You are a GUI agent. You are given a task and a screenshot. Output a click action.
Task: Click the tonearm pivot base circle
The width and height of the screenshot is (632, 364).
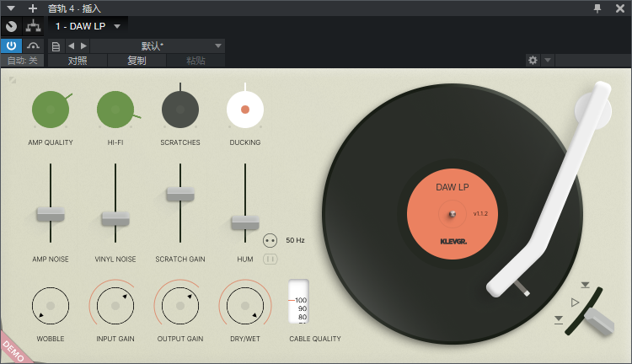point(593,110)
